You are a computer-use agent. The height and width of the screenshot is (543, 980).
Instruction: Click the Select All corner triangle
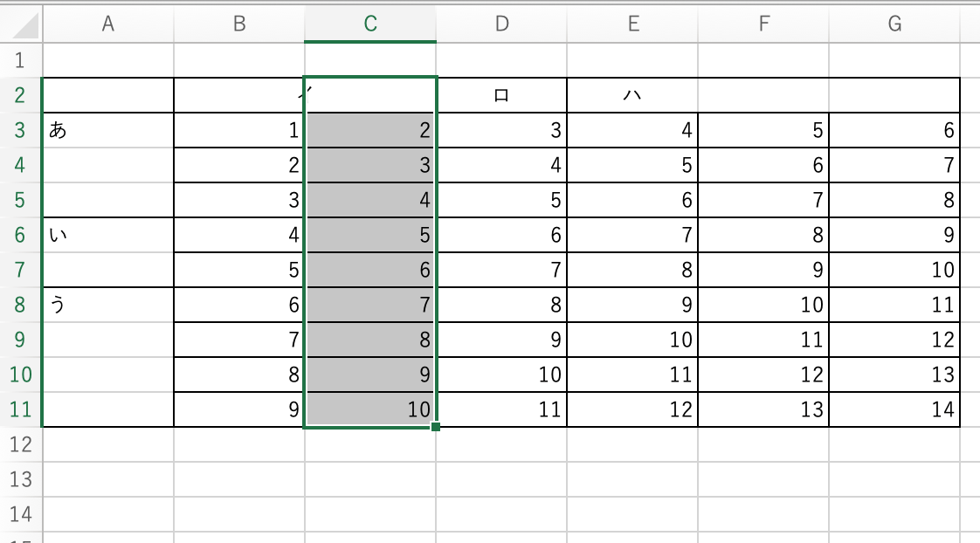pos(24,26)
